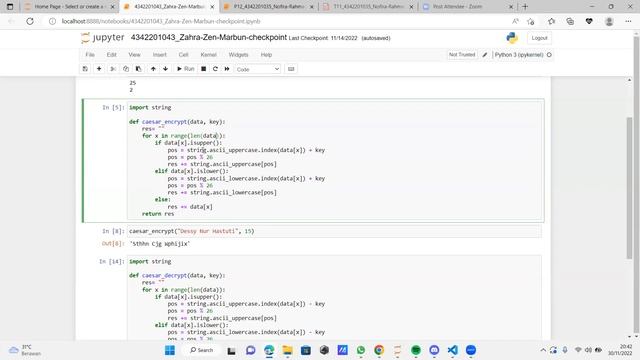The height and width of the screenshot is (360, 640).
Task: Open the weather widget on taskbar
Action: click(x=25, y=350)
